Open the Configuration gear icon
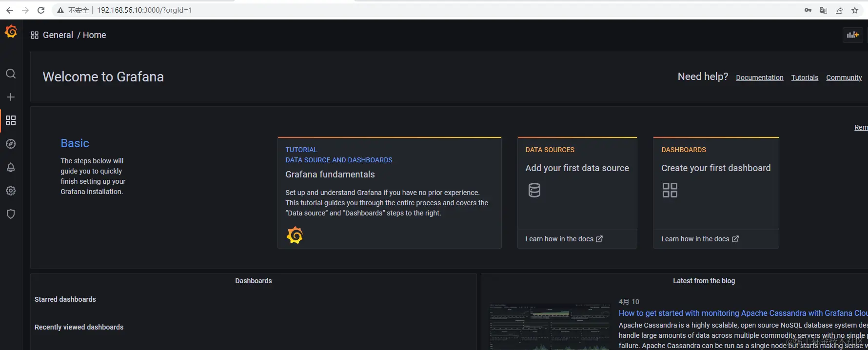This screenshot has height=350, width=868. (11, 191)
